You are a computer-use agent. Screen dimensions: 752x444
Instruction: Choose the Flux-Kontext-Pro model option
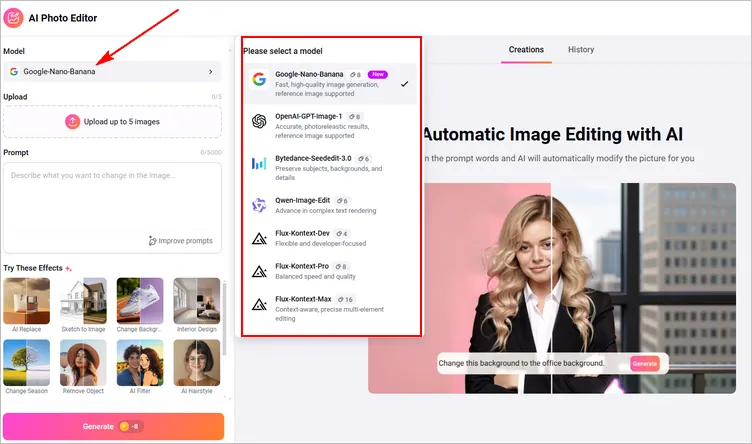coord(330,271)
